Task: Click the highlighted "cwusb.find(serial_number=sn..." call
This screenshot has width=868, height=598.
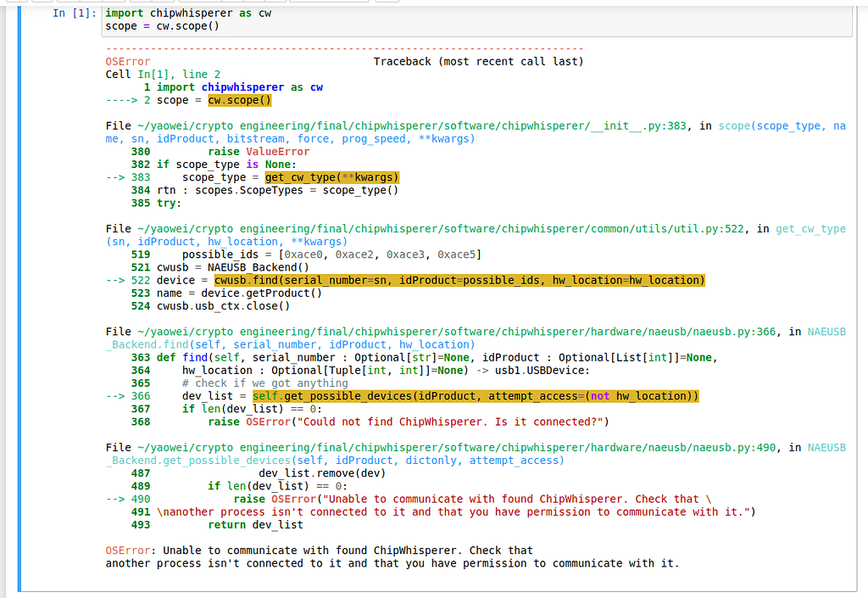Action: click(459, 280)
